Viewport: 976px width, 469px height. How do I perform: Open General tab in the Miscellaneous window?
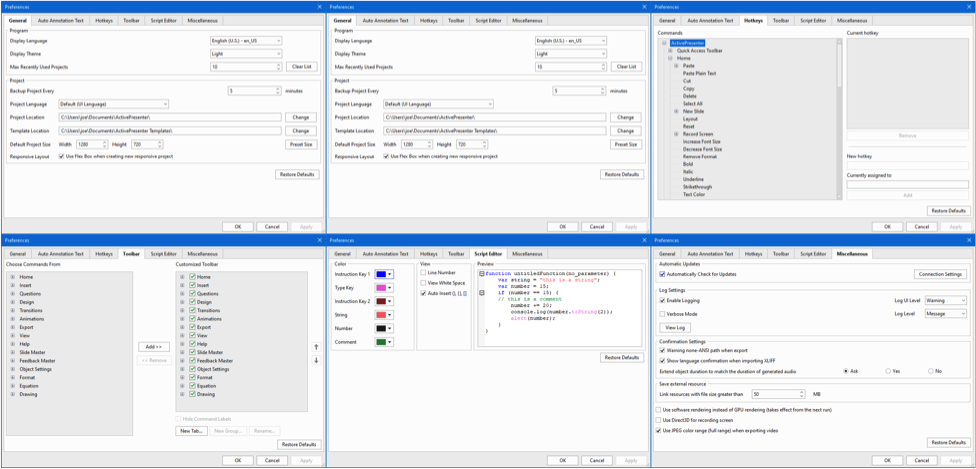667,254
